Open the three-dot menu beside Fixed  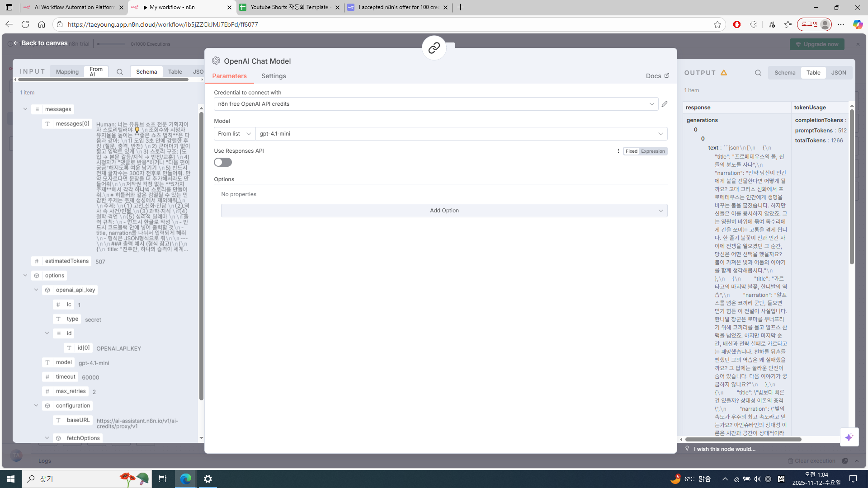click(x=618, y=151)
